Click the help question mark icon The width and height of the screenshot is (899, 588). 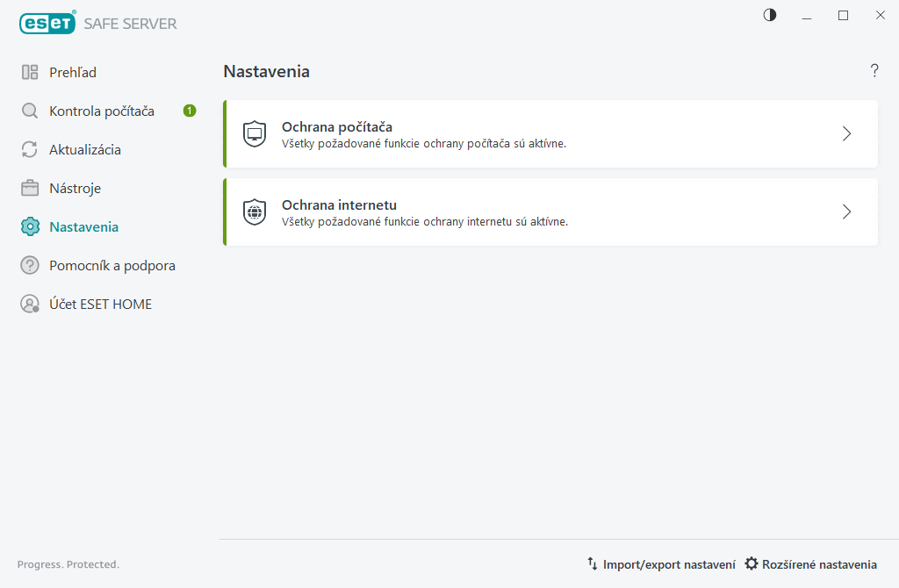tap(874, 71)
